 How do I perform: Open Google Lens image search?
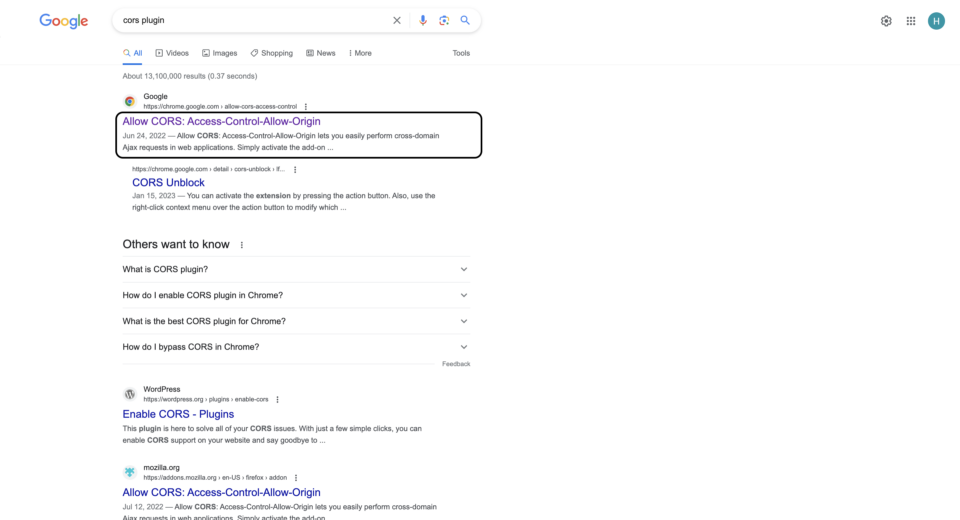(x=444, y=20)
